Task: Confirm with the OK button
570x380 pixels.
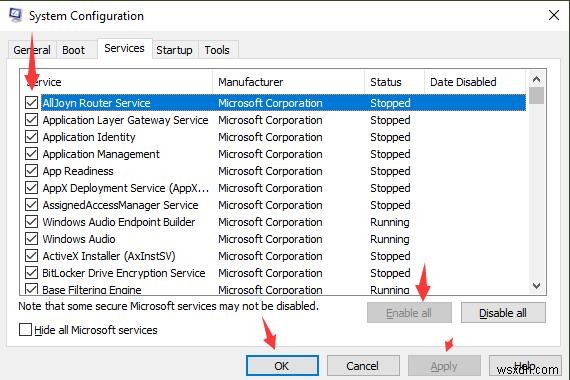Action: point(282,366)
